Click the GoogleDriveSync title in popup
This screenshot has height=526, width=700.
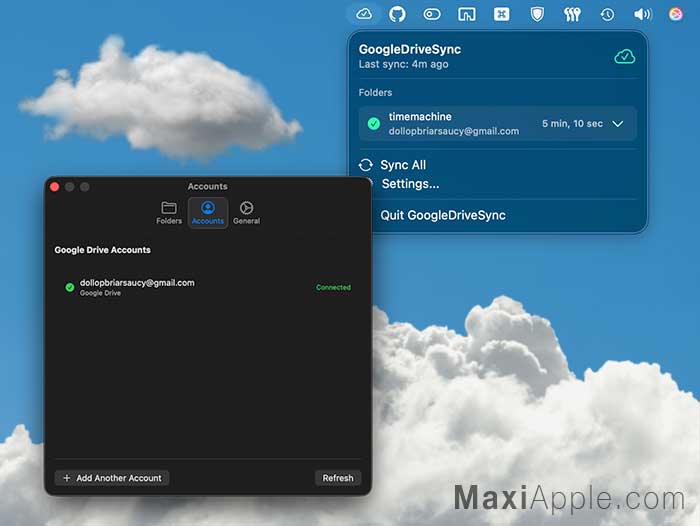(x=410, y=49)
